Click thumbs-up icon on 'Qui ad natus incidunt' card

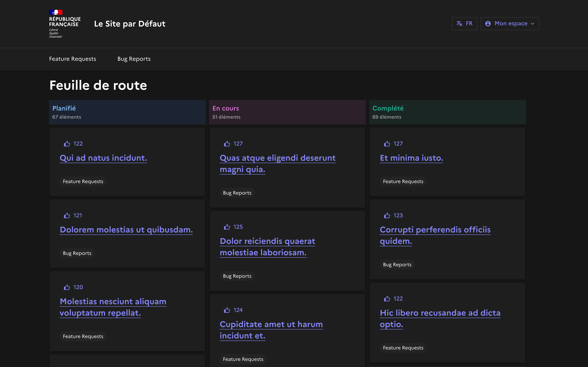67,144
